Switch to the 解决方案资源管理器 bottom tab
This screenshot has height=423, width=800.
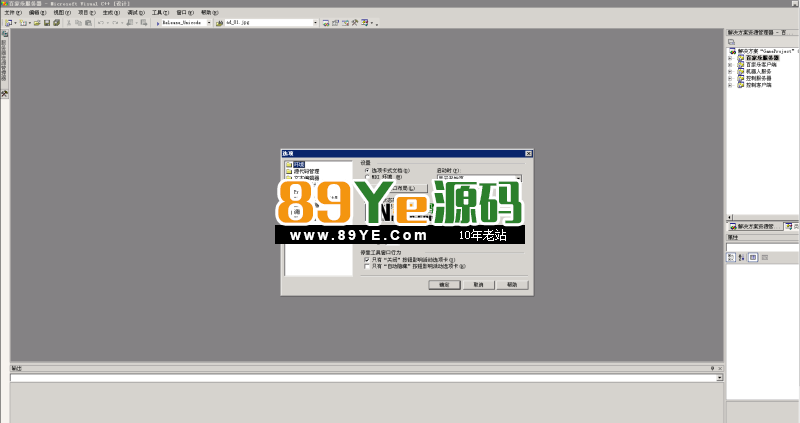[755, 226]
